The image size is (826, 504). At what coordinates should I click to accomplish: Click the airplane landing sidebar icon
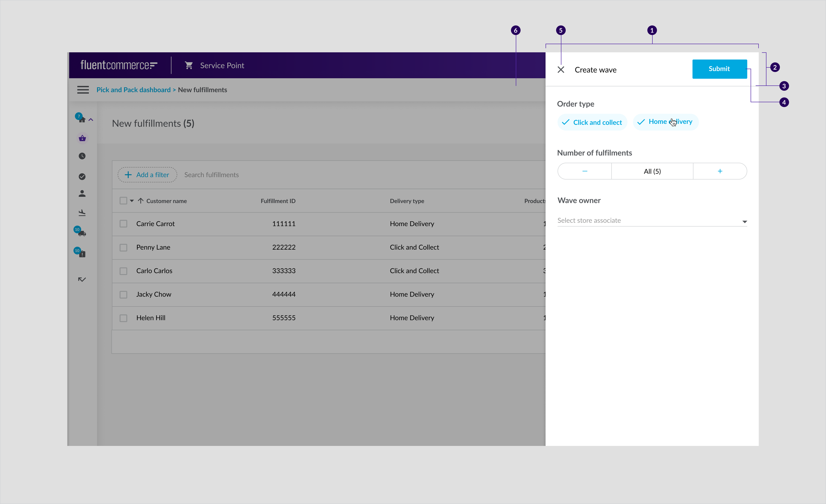[82, 213]
